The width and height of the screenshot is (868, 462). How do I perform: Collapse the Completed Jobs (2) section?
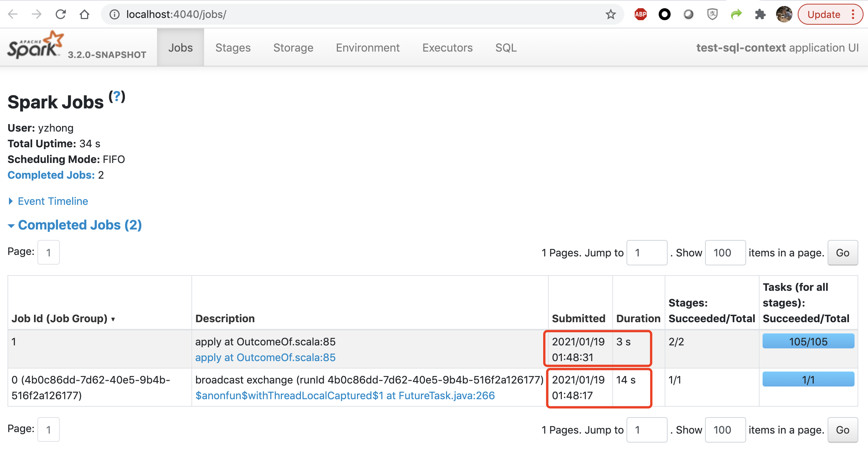[80, 225]
